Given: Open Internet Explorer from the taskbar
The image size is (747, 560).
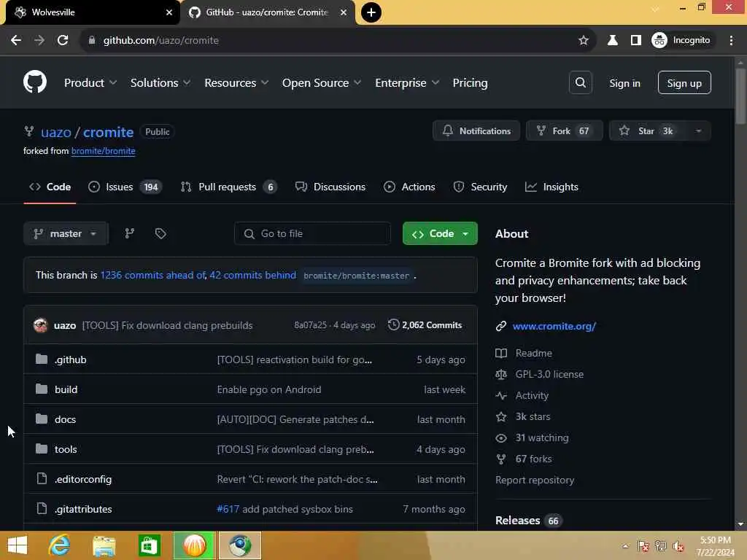Looking at the screenshot, I should [60, 545].
